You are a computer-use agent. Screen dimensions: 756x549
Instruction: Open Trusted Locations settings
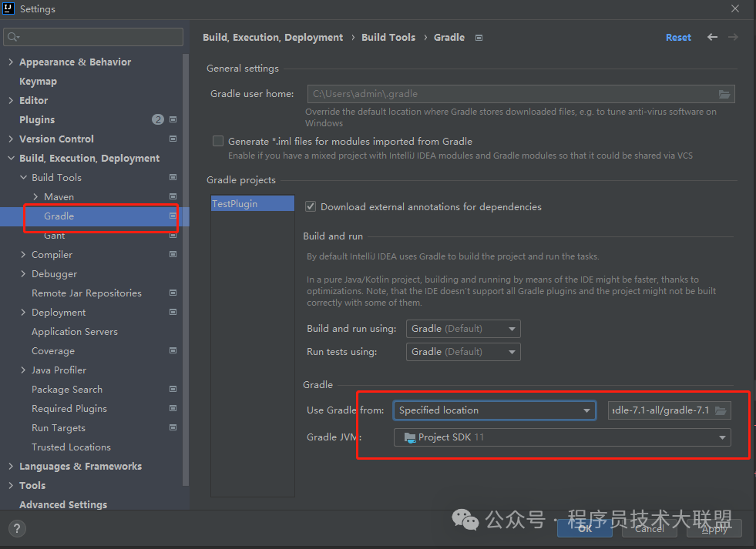pos(72,447)
